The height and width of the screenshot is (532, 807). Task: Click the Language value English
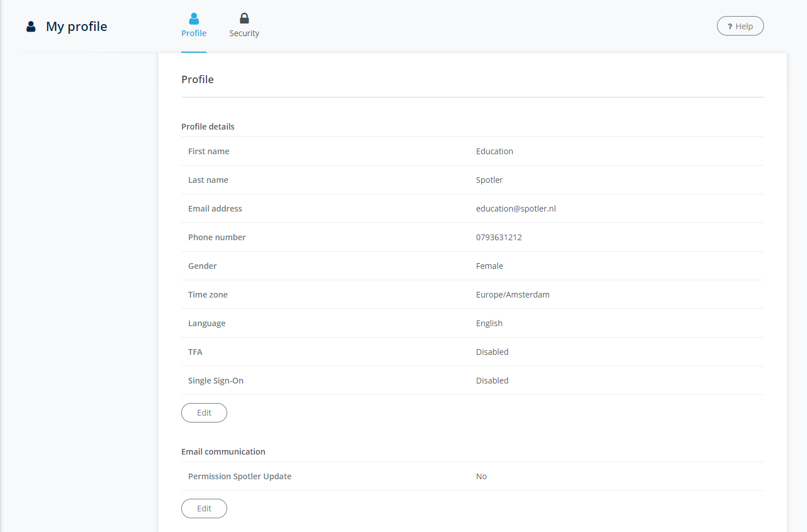click(489, 323)
